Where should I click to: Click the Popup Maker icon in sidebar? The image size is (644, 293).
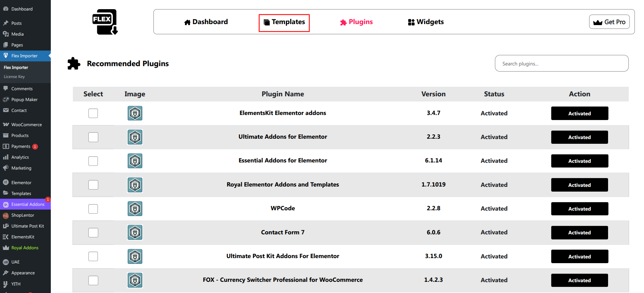(x=6, y=99)
